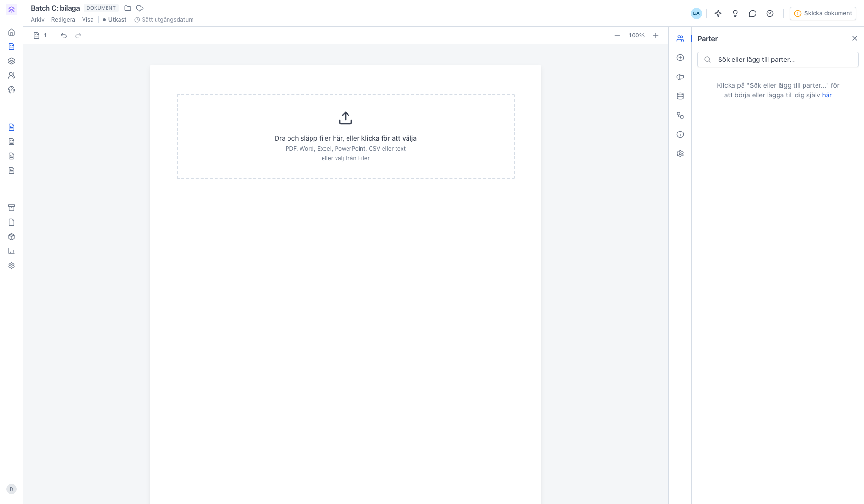Zoom in with the plus button
The width and height of the screenshot is (864, 504).
(x=656, y=36)
